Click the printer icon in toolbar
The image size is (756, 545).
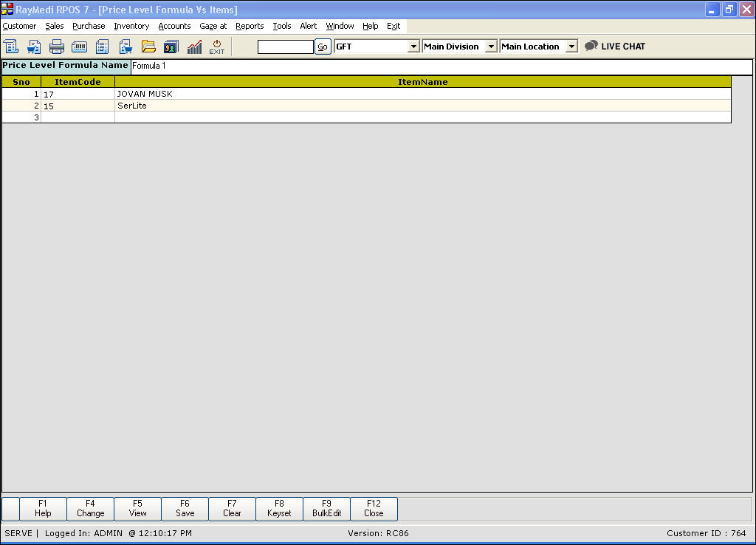(x=56, y=47)
